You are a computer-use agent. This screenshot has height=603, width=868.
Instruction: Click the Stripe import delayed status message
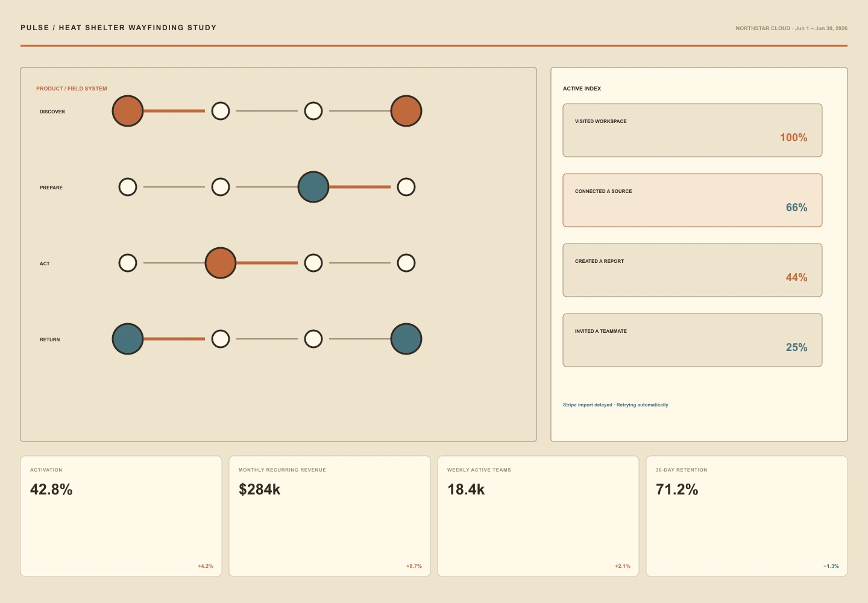[615, 405]
